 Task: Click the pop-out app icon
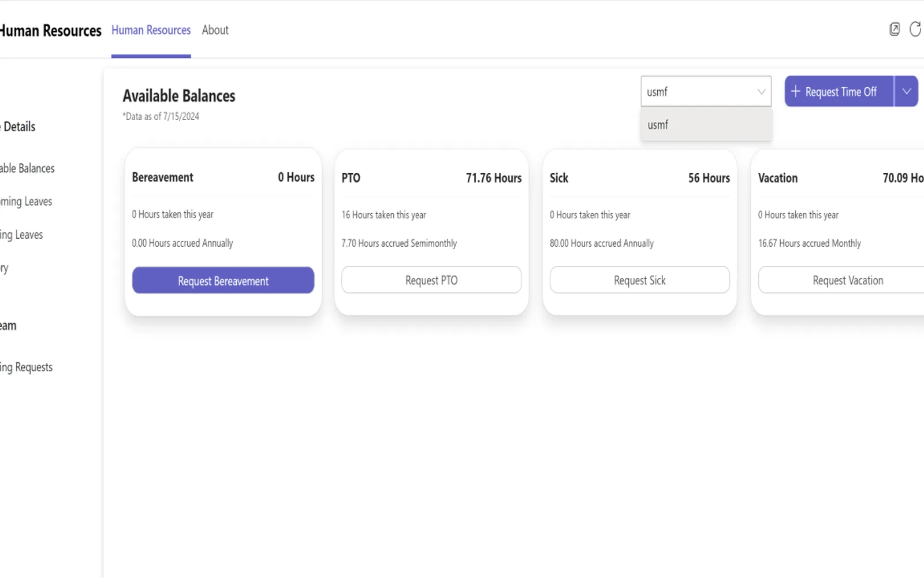pyautogui.click(x=895, y=29)
